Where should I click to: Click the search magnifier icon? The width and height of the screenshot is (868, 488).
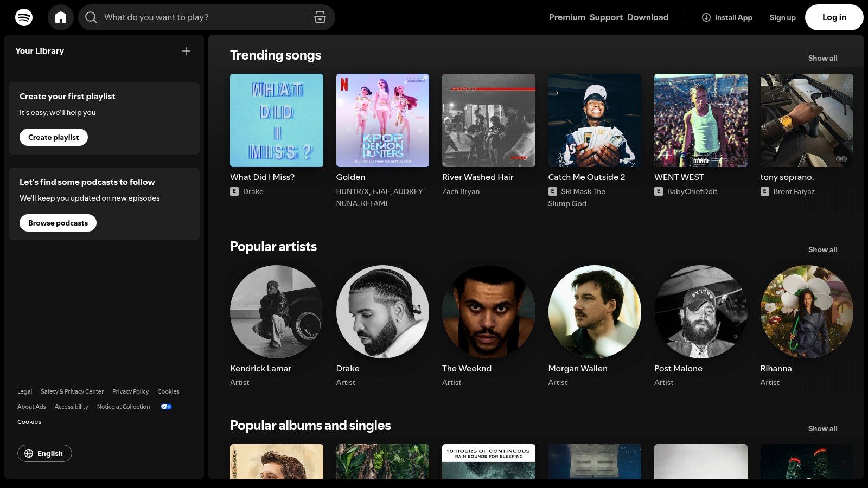tap(91, 17)
